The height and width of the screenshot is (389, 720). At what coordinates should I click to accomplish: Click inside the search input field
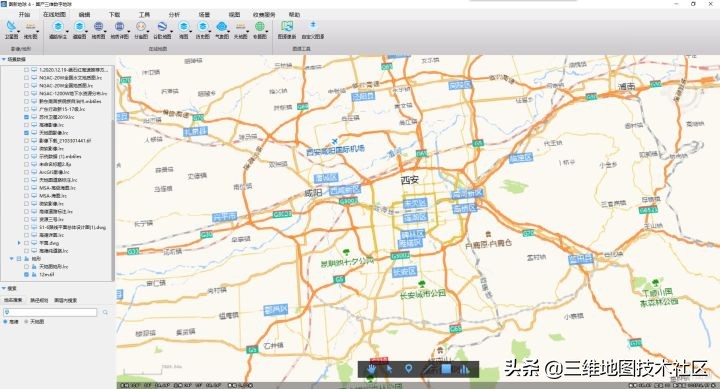51,312
